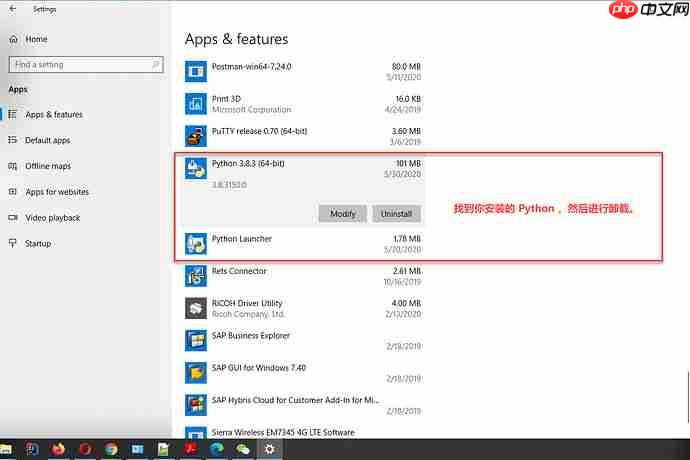Open File Explorer from taskbar
The height and width of the screenshot is (460, 690).
tap(6, 449)
